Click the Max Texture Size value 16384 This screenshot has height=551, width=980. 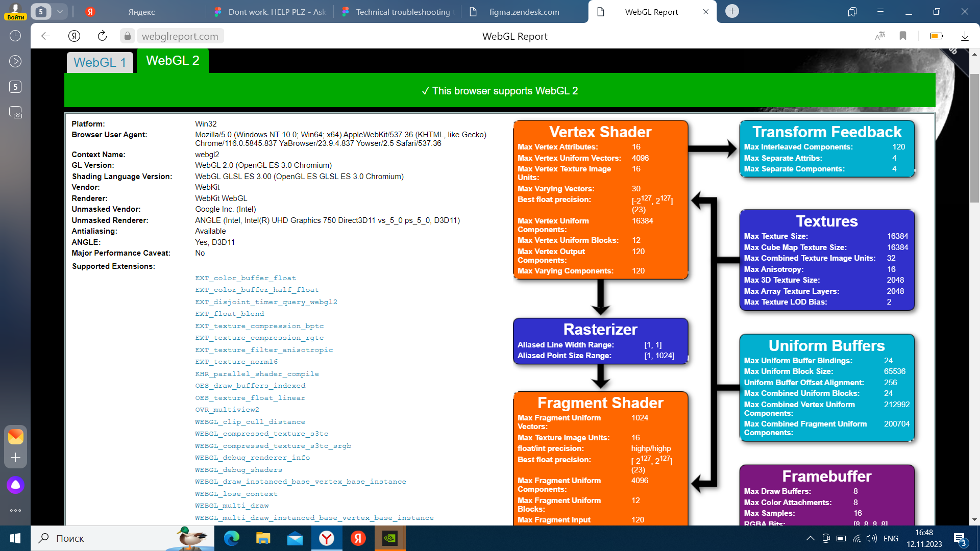pyautogui.click(x=897, y=236)
